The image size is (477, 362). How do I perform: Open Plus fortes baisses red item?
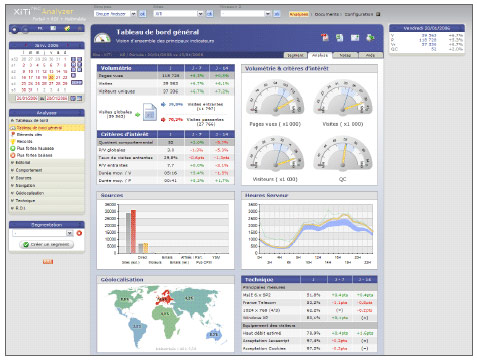[x=34, y=155]
